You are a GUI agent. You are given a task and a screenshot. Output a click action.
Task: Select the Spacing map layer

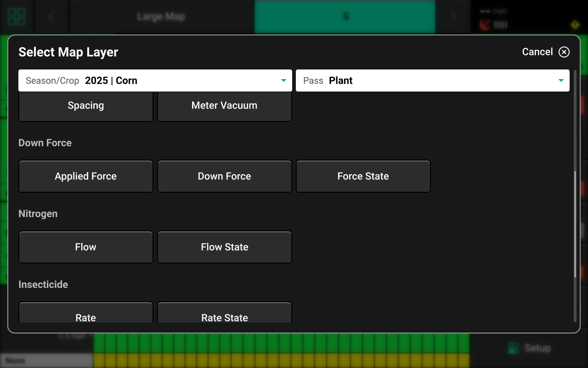coord(86,106)
